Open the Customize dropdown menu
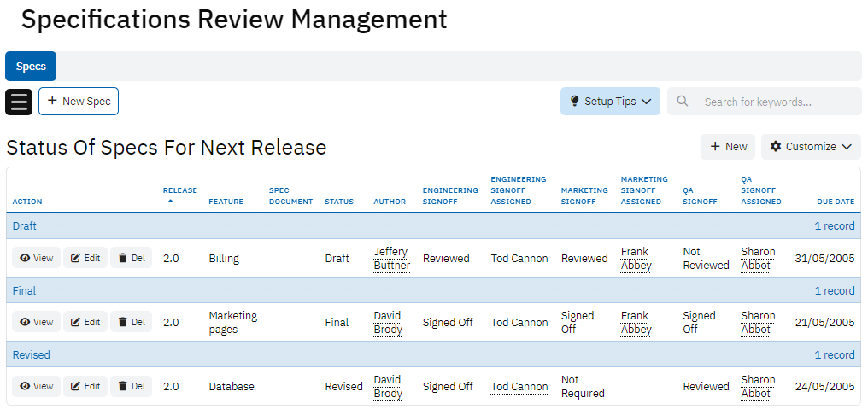 tap(811, 147)
